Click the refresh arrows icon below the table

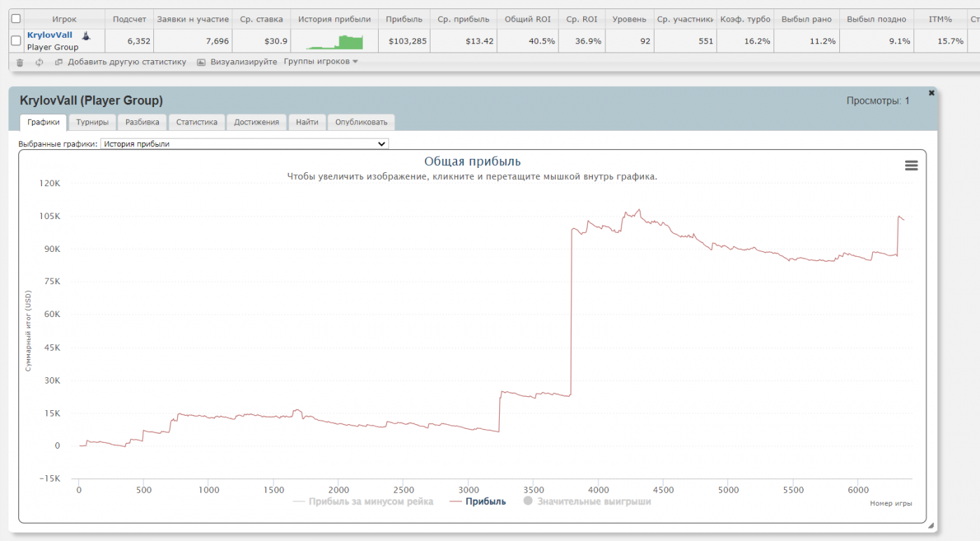[x=39, y=62]
